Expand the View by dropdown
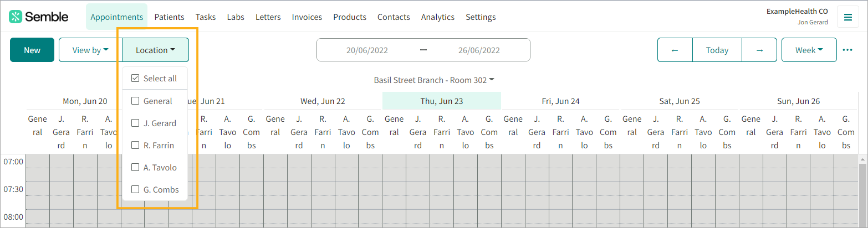 point(90,50)
